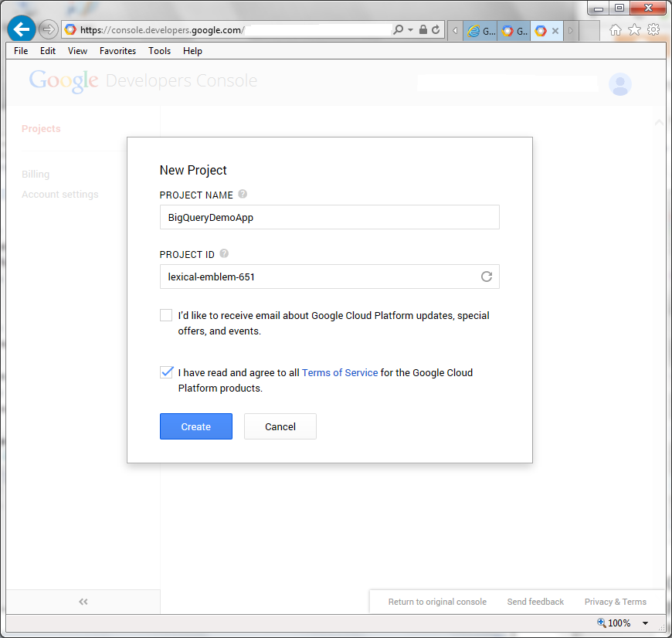Screen dimensions: 672x638
Task: Switch to the second 'G..' tab
Action: [x=514, y=31]
